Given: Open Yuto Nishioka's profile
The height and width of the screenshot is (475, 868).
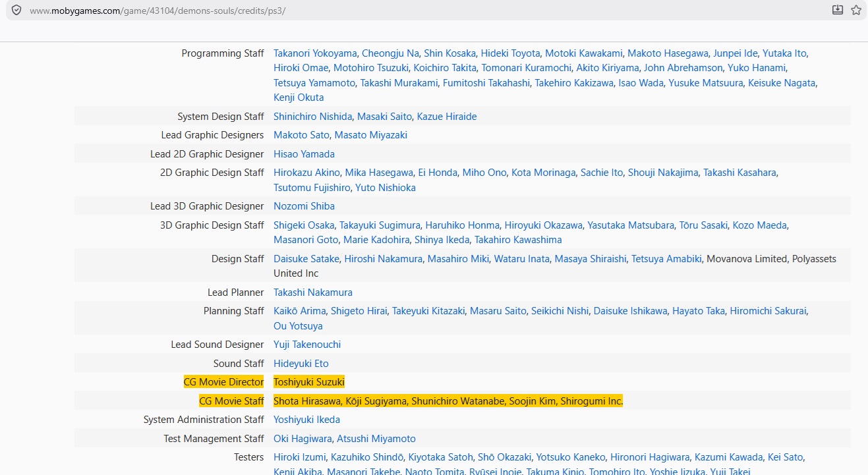Looking at the screenshot, I should pyautogui.click(x=386, y=188).
